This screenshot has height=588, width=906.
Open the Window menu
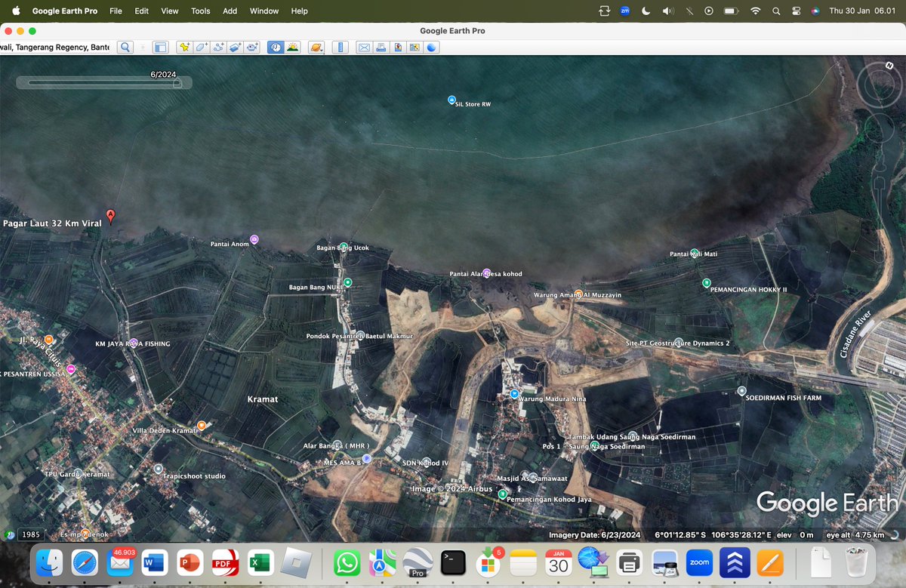[264, 11]
